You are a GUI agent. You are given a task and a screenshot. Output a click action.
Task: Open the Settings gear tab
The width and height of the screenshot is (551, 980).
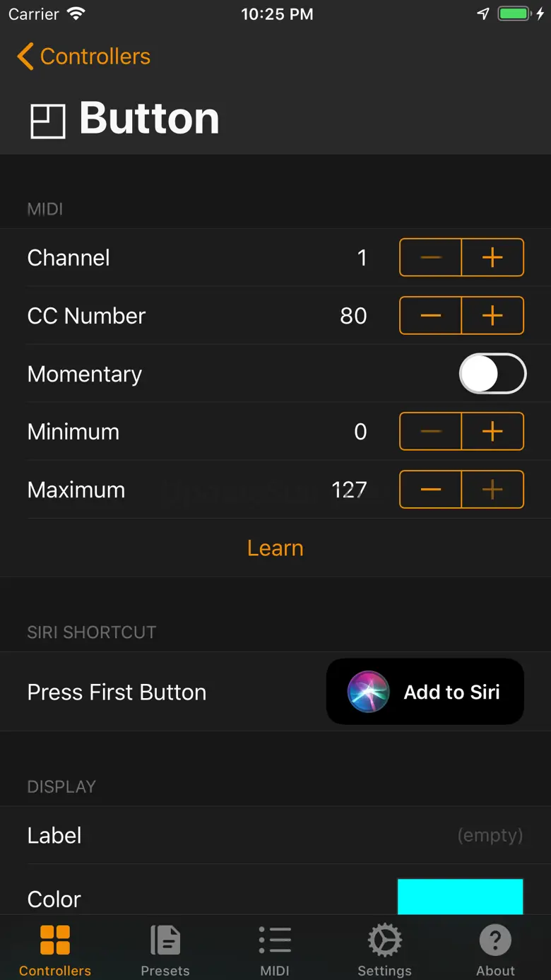click(x=384, y=941)
